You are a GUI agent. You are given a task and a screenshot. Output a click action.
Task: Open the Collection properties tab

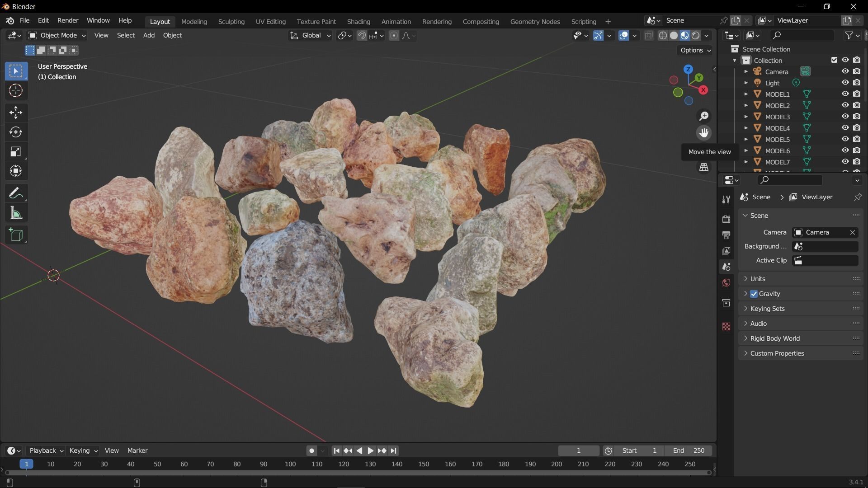pos(726,303)
